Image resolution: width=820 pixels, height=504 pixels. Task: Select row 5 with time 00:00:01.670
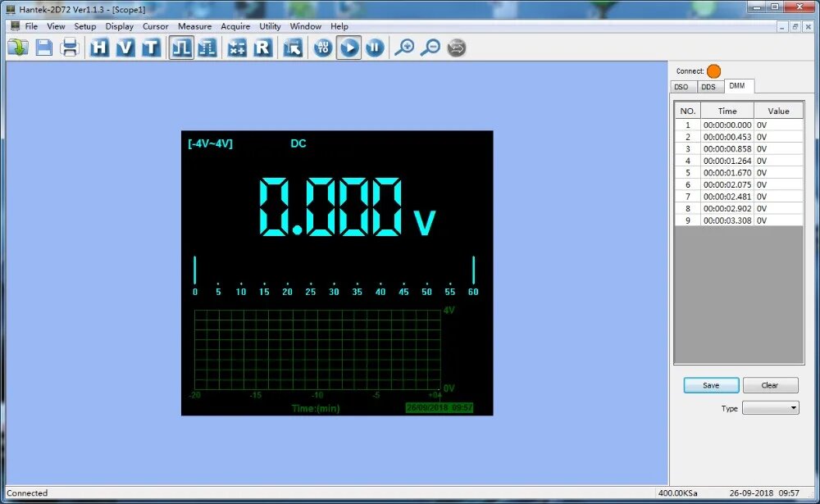point(739,173)
